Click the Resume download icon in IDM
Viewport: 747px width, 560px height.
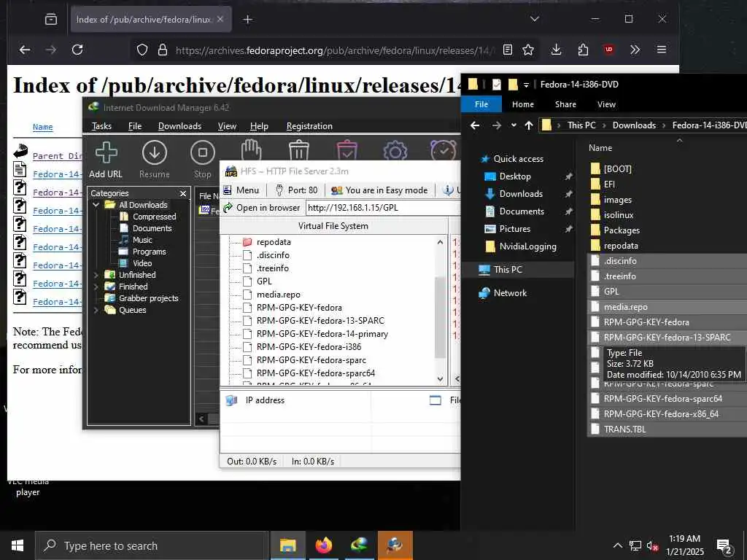[x=155, y=160]
